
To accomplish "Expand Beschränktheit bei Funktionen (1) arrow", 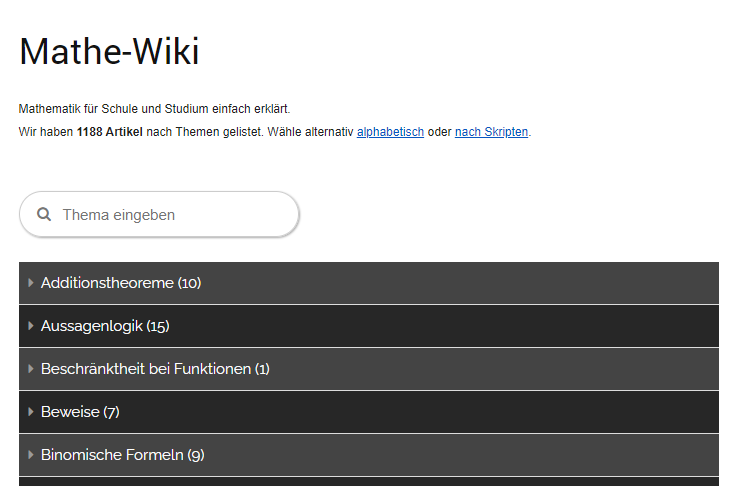I will [x=31, y=369].
